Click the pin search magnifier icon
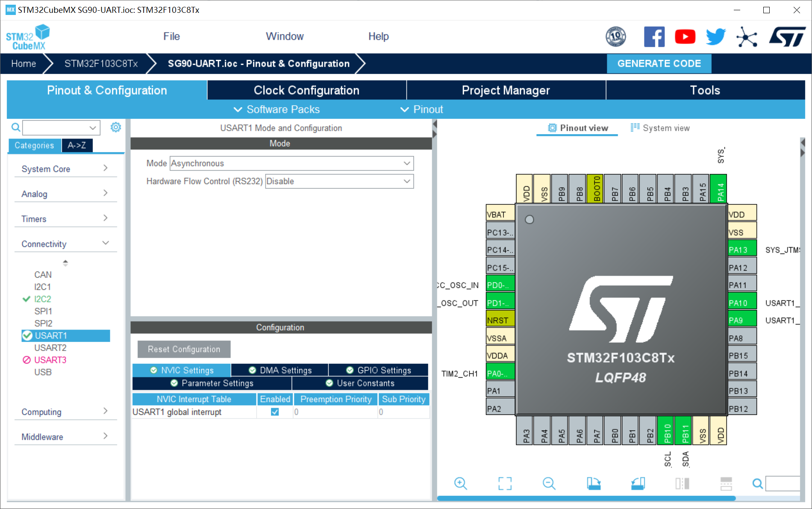812x509 pixels. click(x=757, y=483)
